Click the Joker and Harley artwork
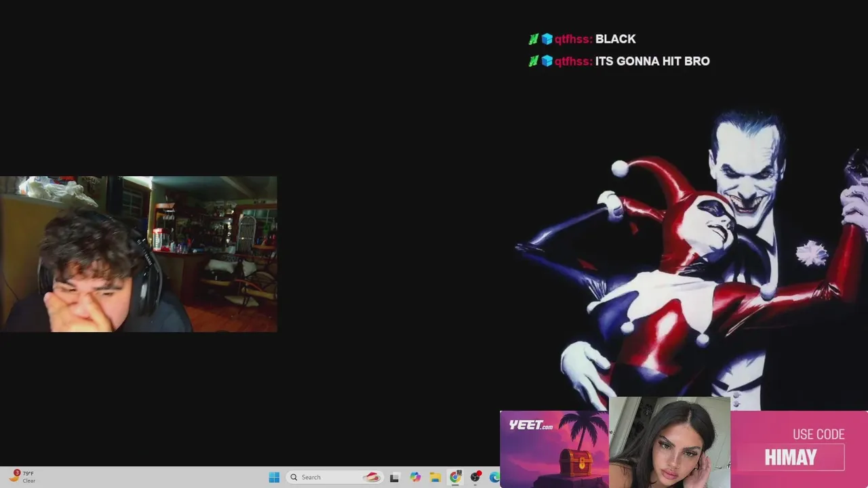 pos(692,258)
